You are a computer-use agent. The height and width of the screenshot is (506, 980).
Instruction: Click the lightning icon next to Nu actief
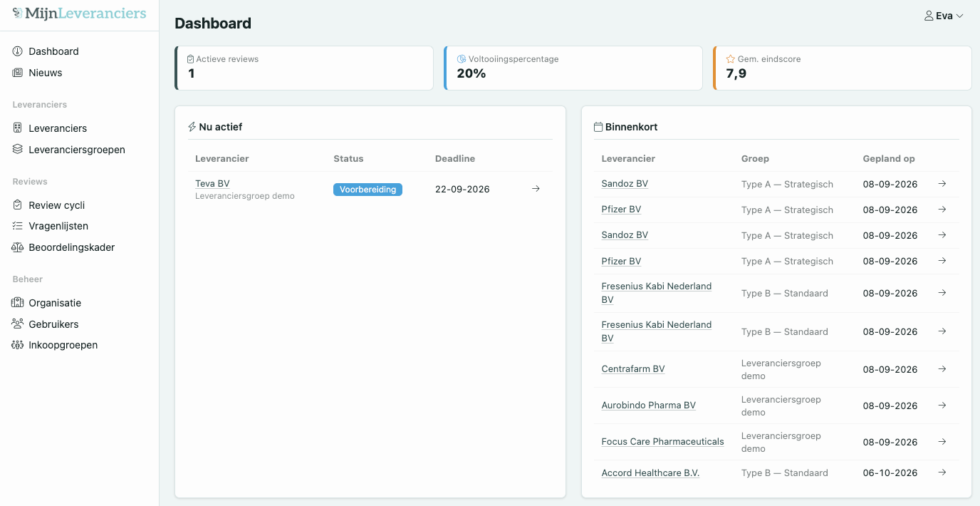tap(192, 127)
